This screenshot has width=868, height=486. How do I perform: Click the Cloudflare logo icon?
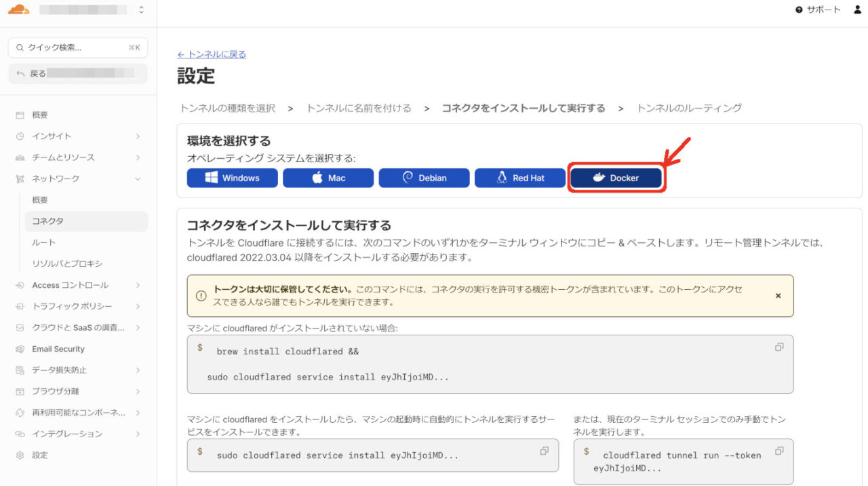[x=18, y=10]
